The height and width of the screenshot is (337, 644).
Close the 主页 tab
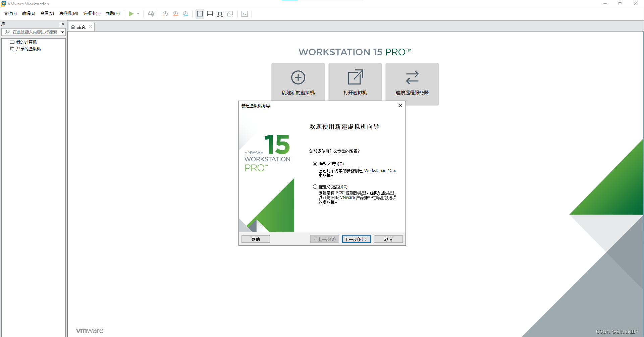91,26
